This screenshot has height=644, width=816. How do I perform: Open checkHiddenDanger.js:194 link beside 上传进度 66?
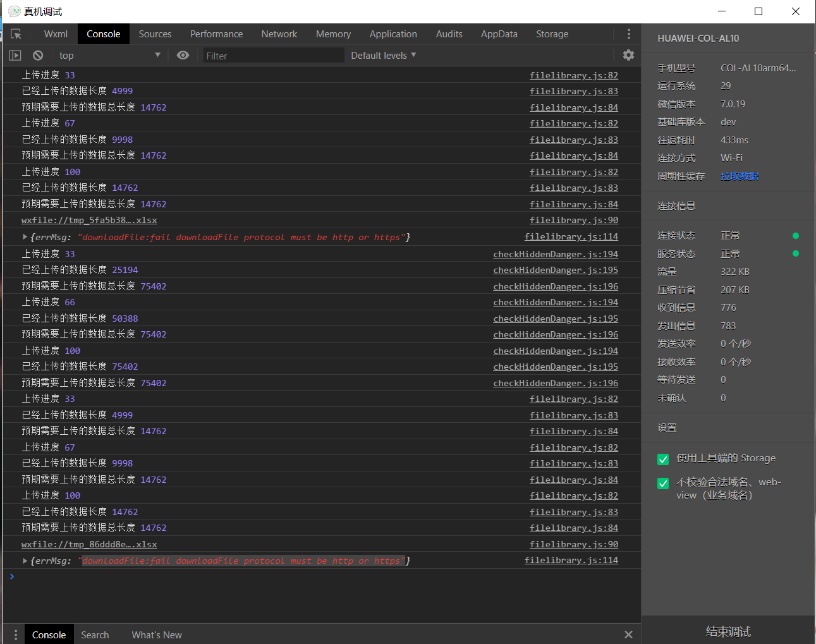pos(556,302)
